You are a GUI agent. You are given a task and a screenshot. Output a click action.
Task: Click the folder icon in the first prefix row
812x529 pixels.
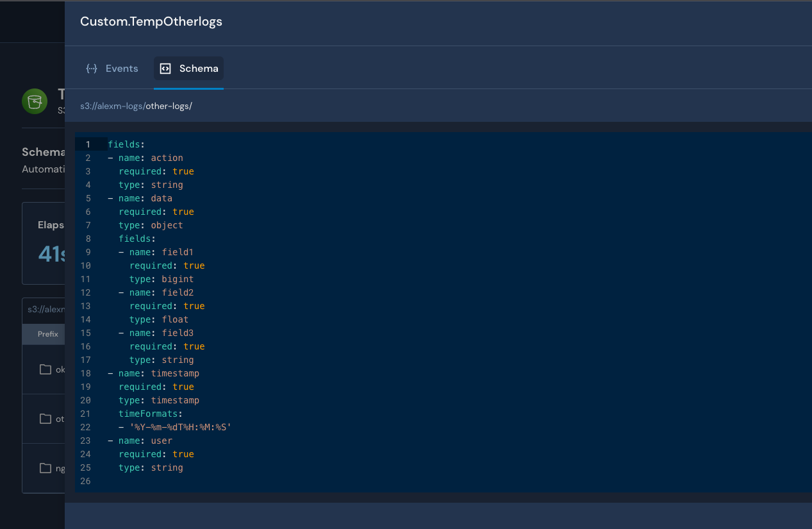coord(46,369)
